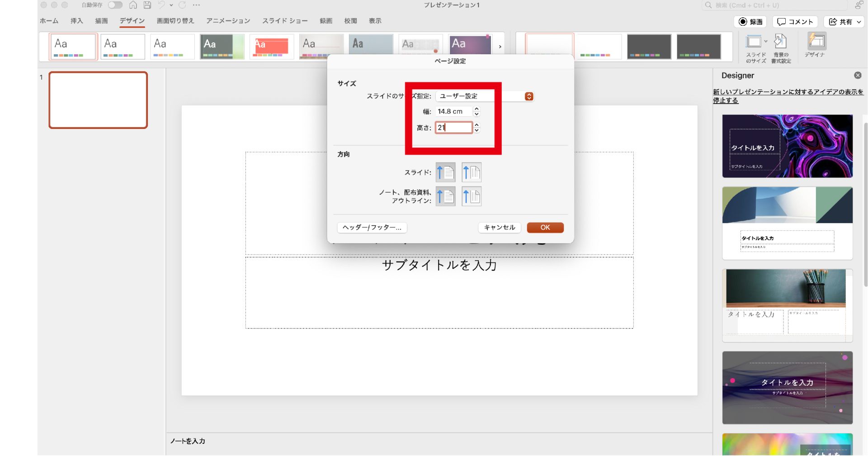Select portrait orientation for slides
Screen dimensions: 868x456
[x=445, y=172]
